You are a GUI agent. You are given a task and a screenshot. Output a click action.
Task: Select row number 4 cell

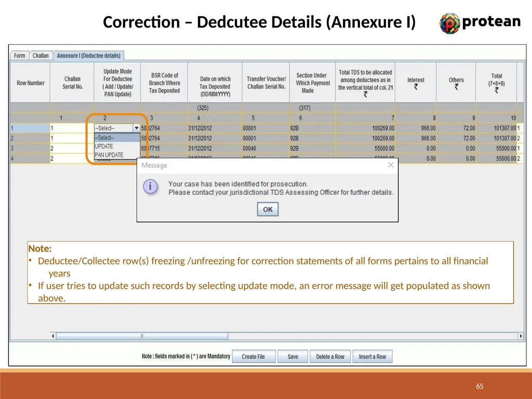(30, 158)
